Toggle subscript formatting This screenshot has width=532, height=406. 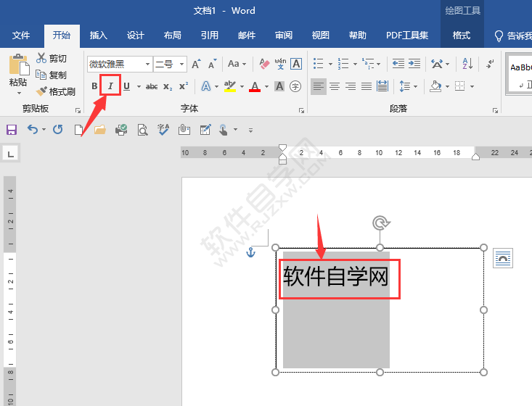pyautogui.click(x=168, y=87)
